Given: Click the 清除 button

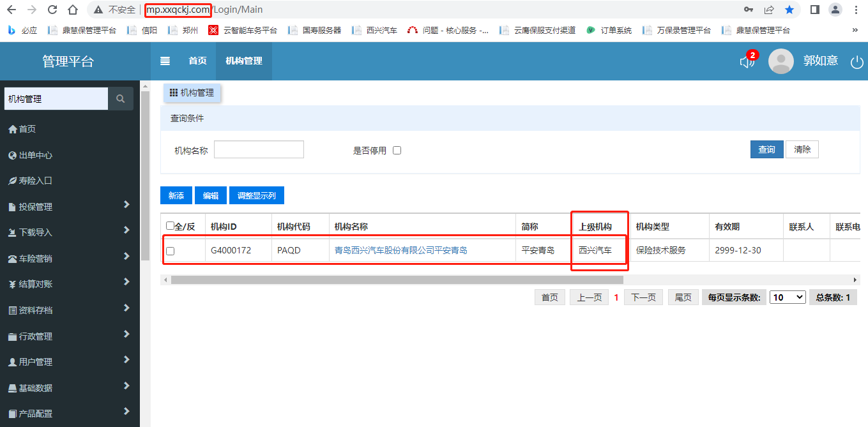Looking at the screenshot, I should tap(802, 149).
